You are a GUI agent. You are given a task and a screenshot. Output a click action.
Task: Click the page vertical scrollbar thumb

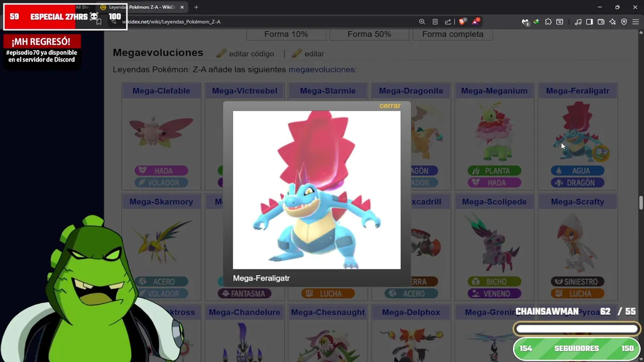pyautogui.click(x=640, y=203)
